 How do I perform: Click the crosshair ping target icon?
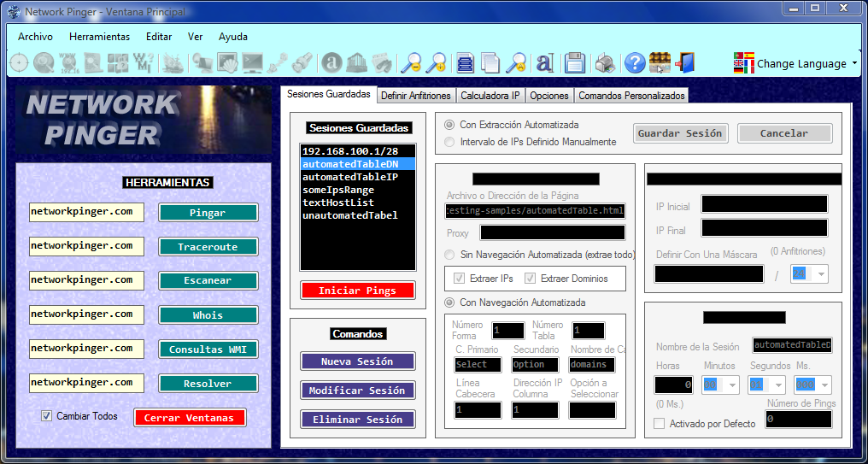click(x=19, y=62)
